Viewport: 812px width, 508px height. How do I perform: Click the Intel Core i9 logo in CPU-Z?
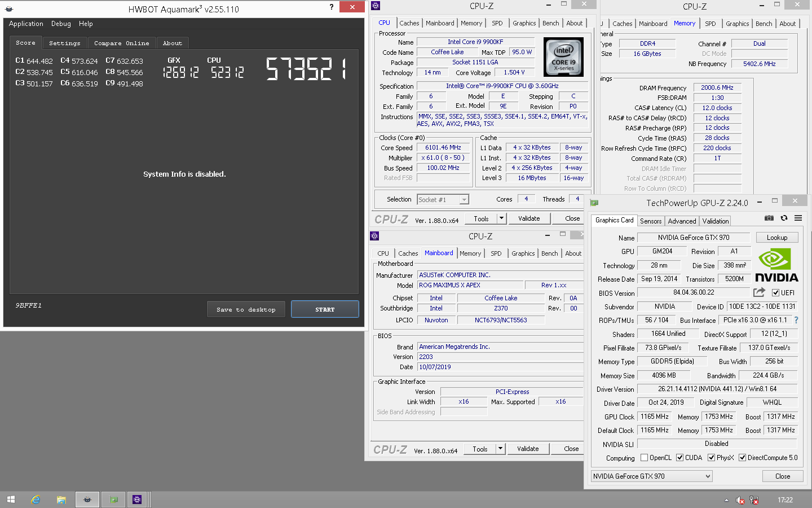pos(563,57)
